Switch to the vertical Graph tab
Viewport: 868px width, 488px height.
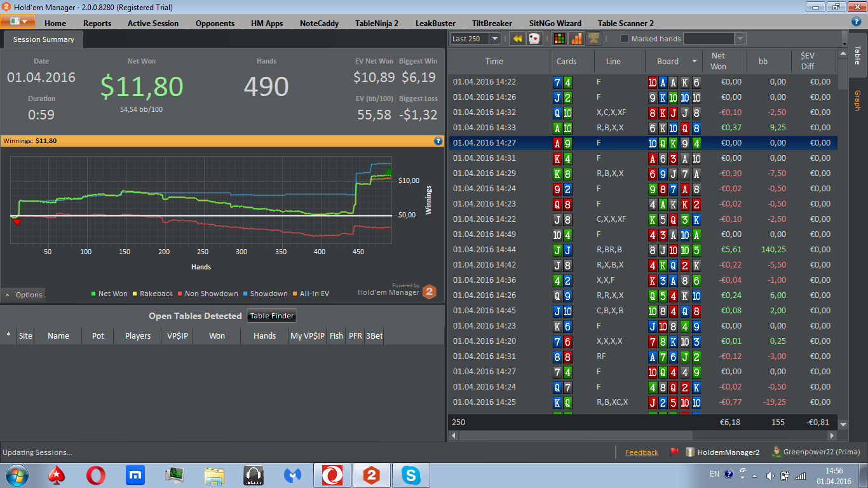click(x=857, y=100)
